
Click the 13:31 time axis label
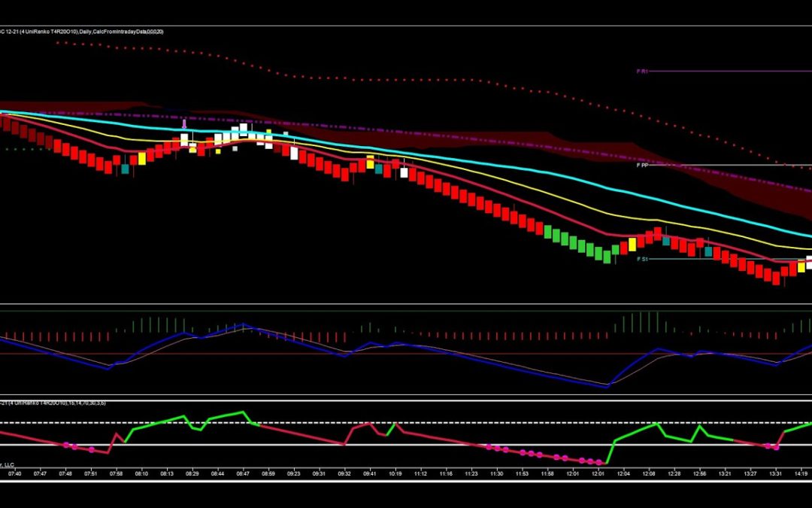(x=775, y=474)
